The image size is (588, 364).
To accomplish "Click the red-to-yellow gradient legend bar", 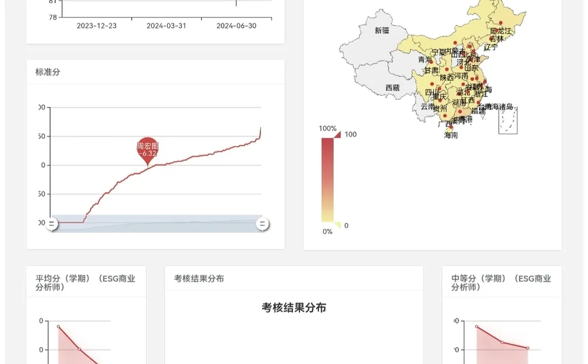I will coord(327,180).
